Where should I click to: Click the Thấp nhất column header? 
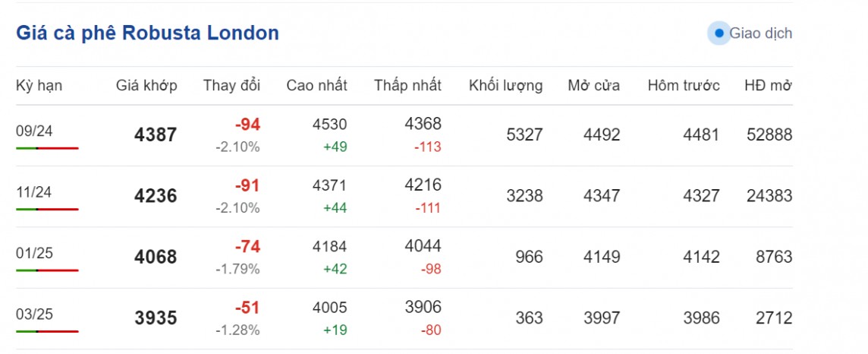[407, 85]
